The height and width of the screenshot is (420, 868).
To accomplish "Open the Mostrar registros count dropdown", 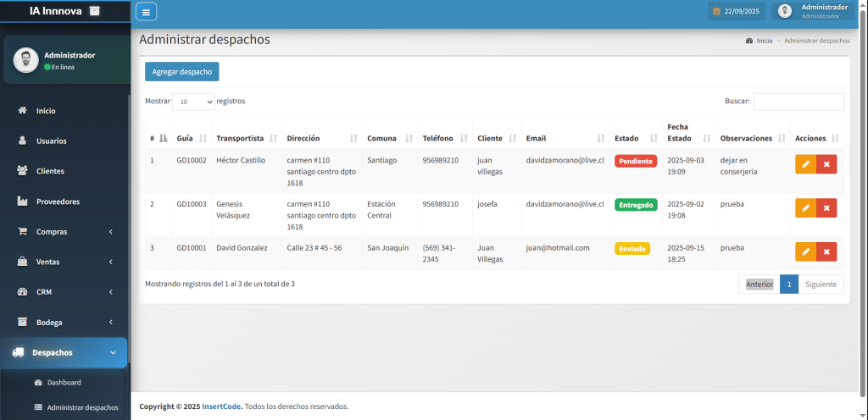I will tap(193, 102).
